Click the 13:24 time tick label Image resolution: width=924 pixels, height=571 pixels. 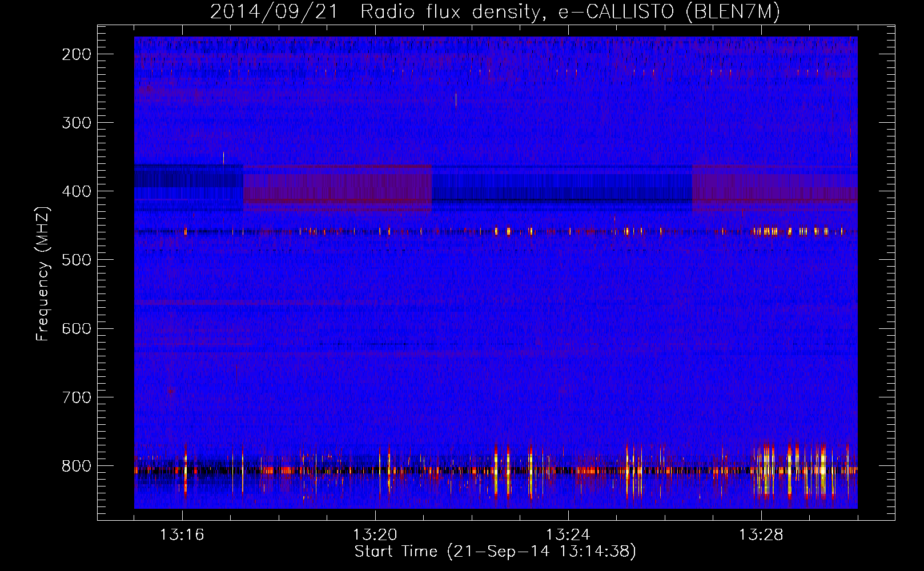click(568, 535)
